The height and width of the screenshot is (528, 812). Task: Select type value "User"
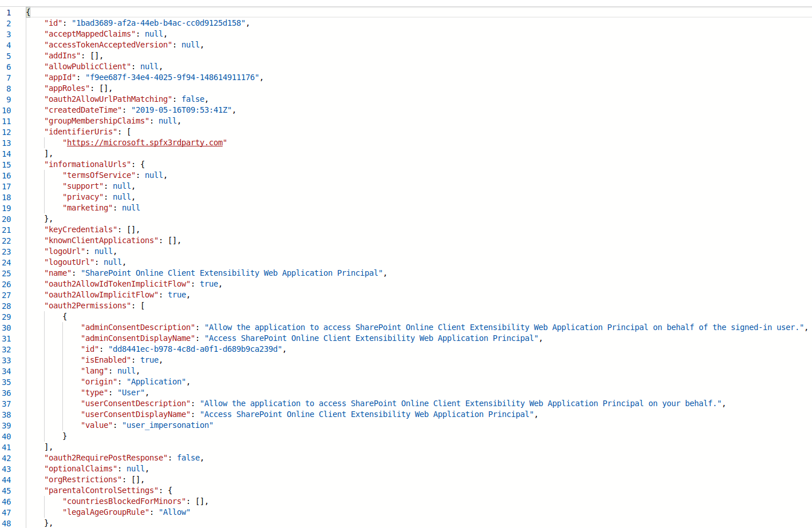point(131,392)
